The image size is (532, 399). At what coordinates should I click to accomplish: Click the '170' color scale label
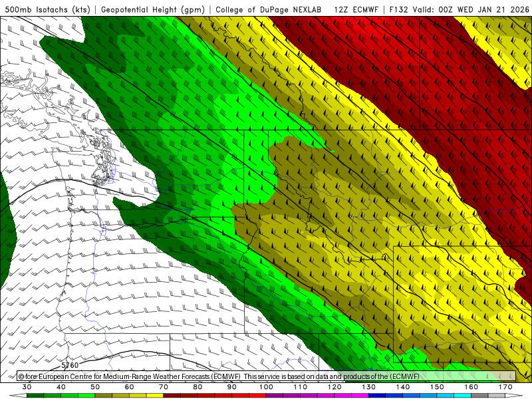point(505,387)
